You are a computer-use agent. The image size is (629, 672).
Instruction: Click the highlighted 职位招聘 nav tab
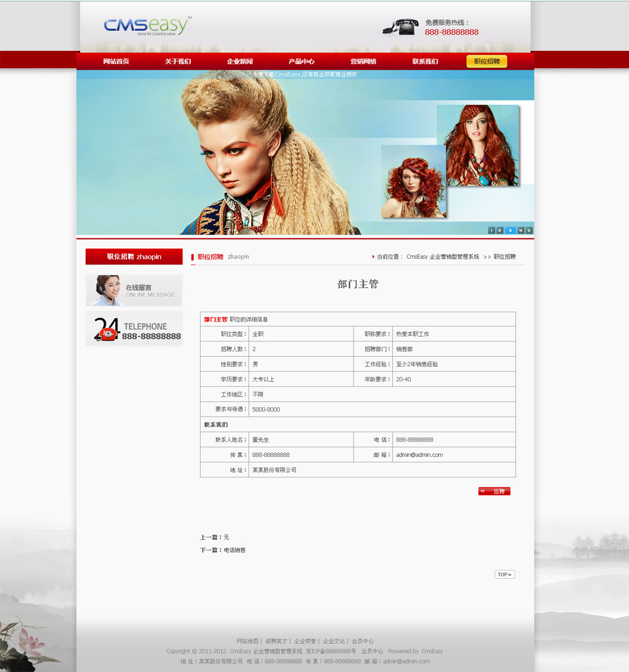pos(487,62)
